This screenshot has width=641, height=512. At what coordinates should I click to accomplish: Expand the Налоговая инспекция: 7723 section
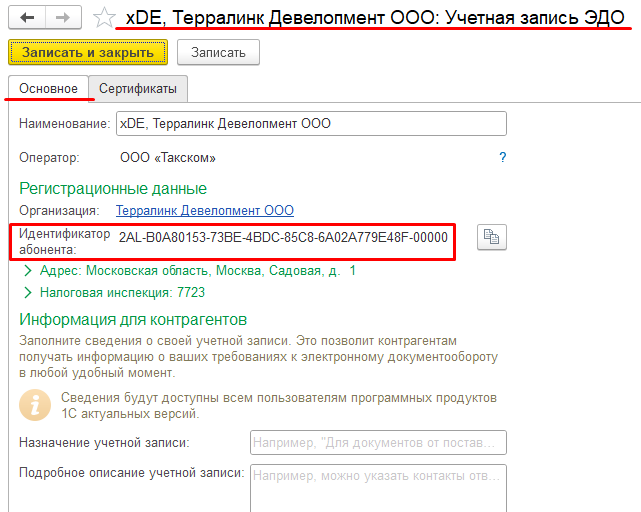[x=114, y=292]
